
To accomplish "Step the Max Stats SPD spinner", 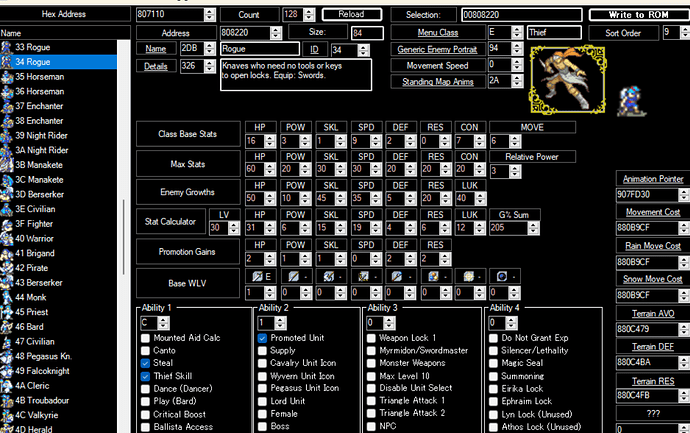I will tap(376, 169).
